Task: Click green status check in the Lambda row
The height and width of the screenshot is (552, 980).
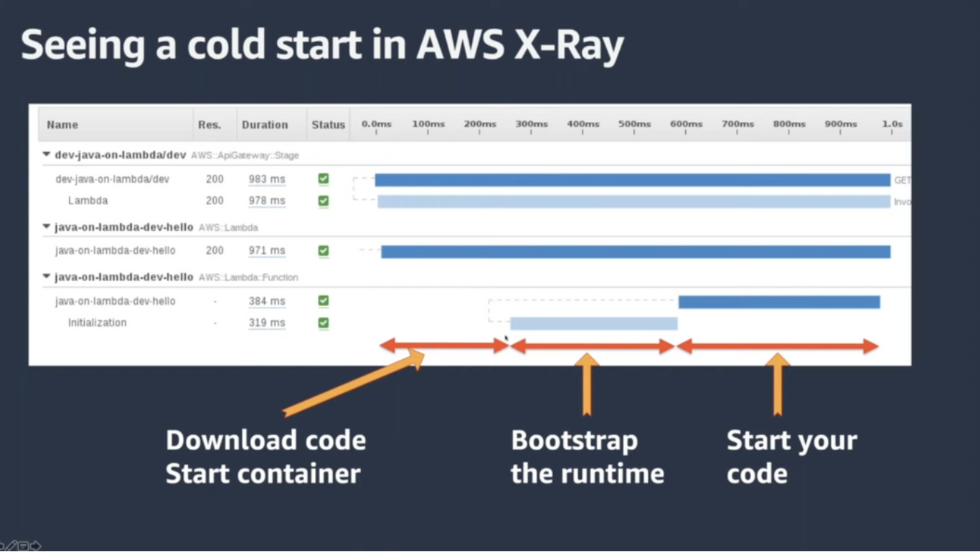Action: point(324,201)
